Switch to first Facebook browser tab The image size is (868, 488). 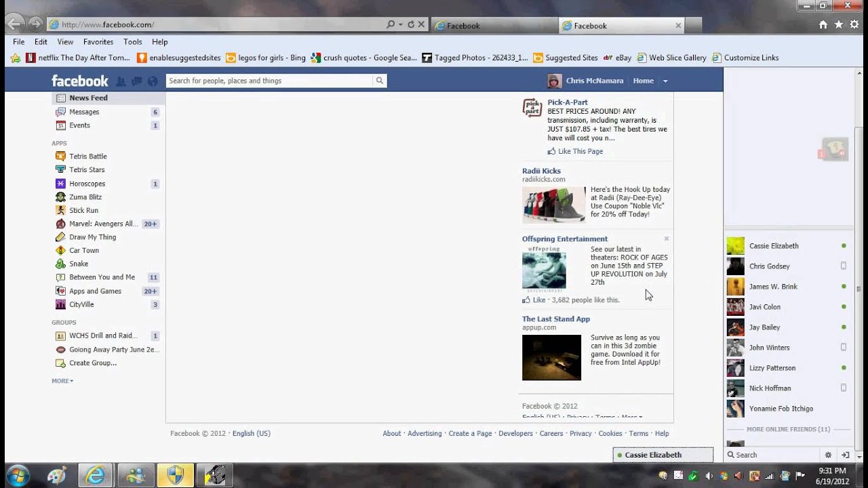pyautogui.click(x=494, y=26)
